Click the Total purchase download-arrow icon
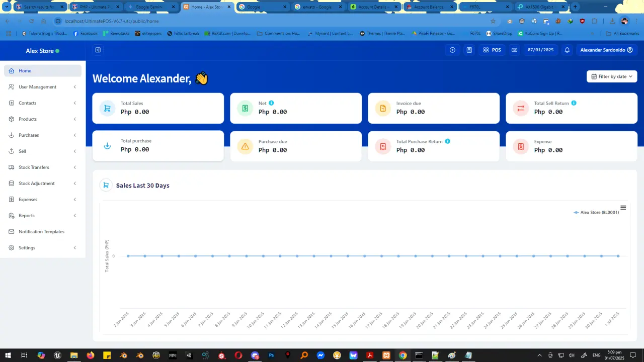644x362 pixels. coord(107,146)
